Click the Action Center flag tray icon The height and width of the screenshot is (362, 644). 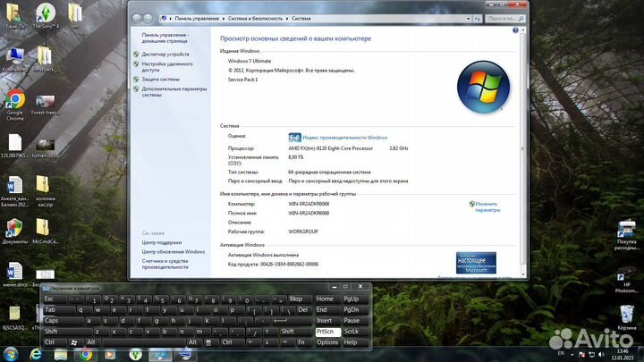coord(581,354)
